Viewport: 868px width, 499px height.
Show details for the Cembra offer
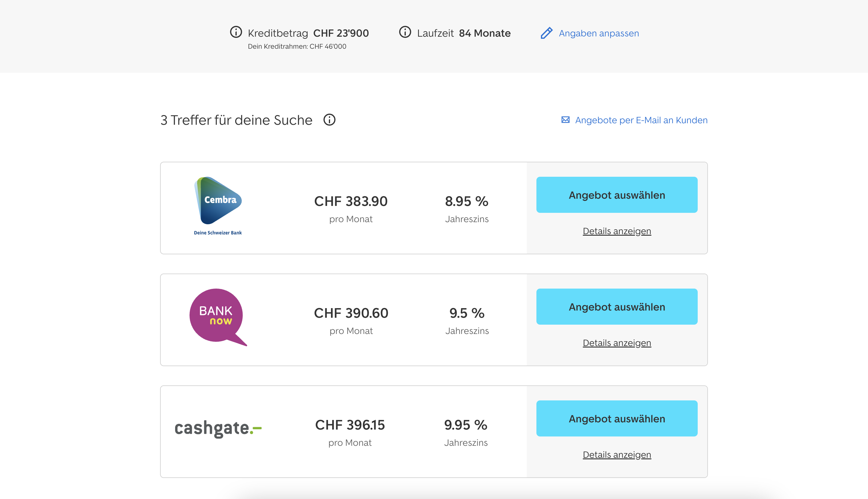click(x=616, y=231)
